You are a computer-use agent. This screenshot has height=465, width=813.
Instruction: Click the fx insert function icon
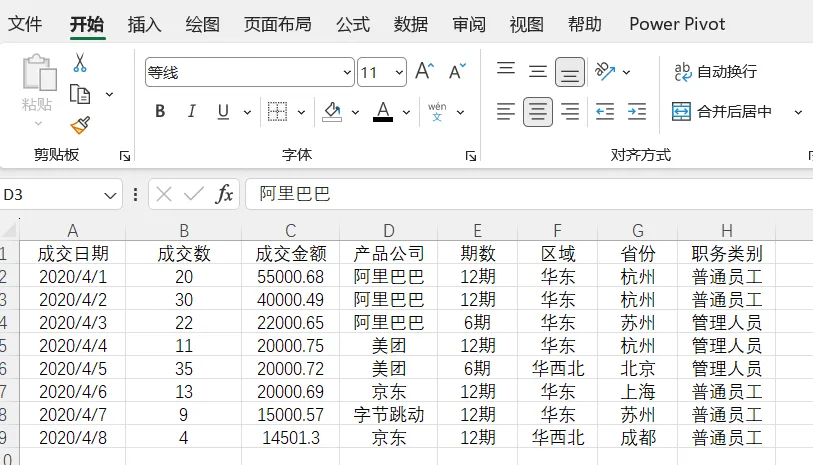[224, 194]
